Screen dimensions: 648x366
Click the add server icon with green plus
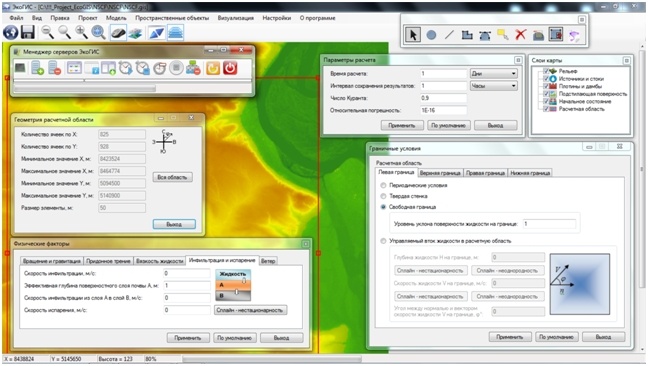tap(38, 68)
